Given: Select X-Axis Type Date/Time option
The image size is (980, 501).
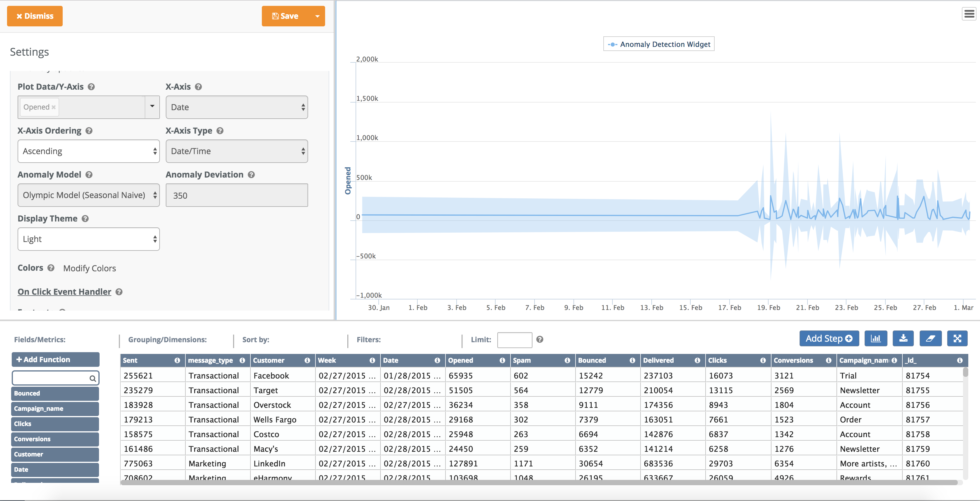Looking at the screenshot, I should (x=235, y=151).
